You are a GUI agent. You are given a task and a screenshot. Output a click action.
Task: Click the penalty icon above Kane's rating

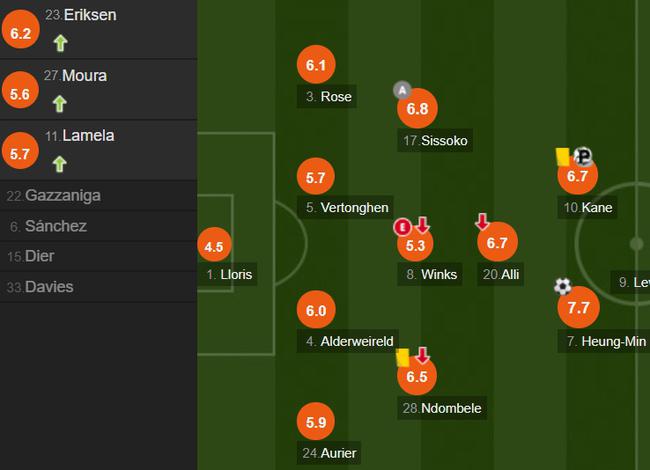583,156
